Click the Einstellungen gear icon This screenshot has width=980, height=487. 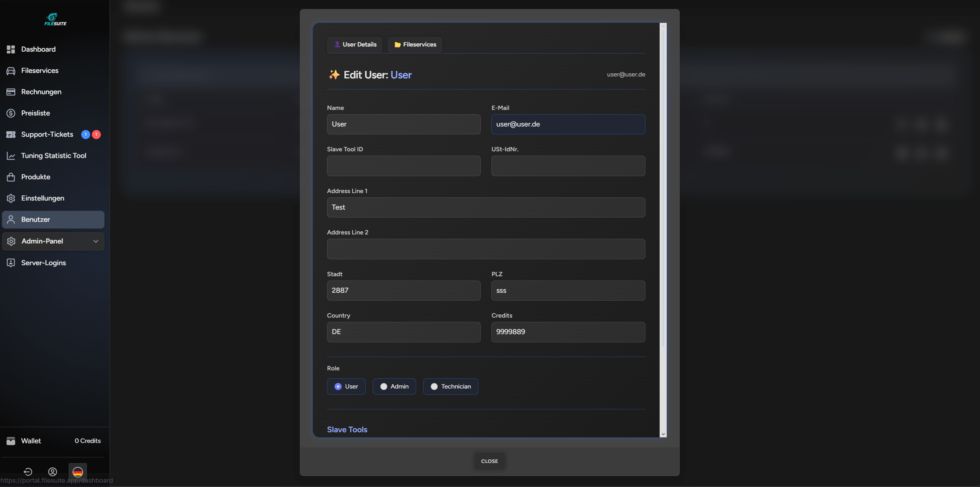click(x=11, y=198)
